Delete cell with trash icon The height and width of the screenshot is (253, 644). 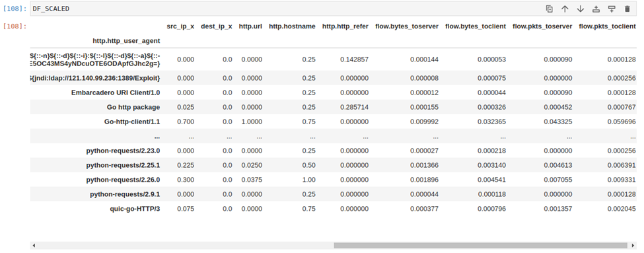pyautogui.click(x=627, y=9)
